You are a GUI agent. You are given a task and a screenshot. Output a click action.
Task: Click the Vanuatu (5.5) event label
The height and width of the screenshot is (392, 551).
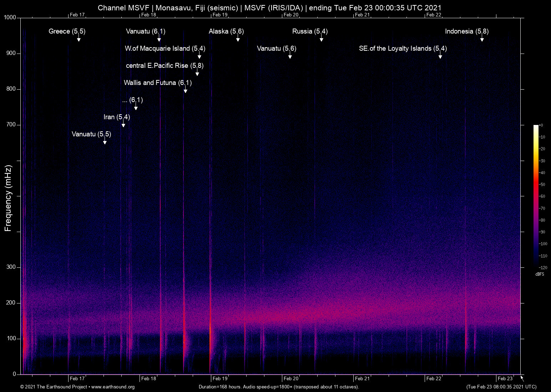(x=91, y=134)
